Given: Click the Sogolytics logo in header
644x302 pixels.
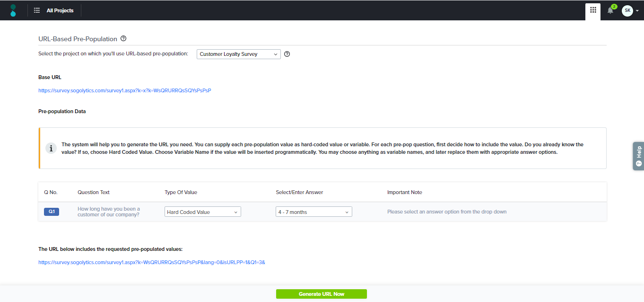Looking at the screenshot, I should coord(13,10).
